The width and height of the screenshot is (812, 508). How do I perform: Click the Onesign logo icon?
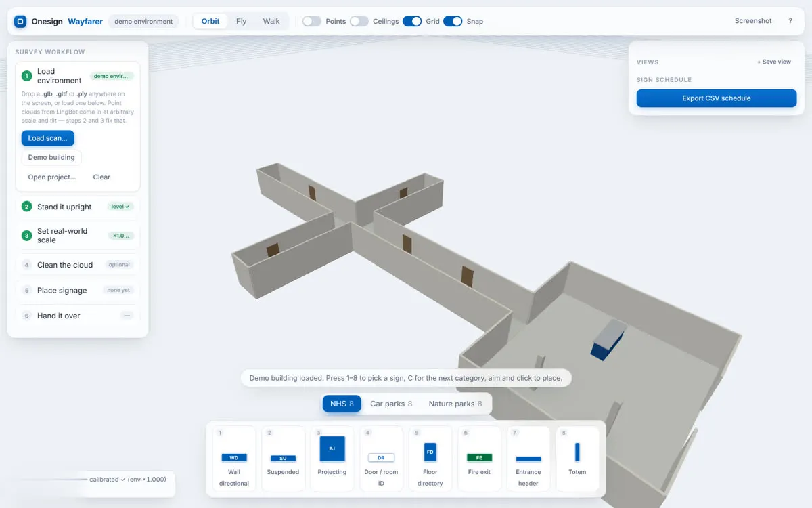[x=20, y=21]
